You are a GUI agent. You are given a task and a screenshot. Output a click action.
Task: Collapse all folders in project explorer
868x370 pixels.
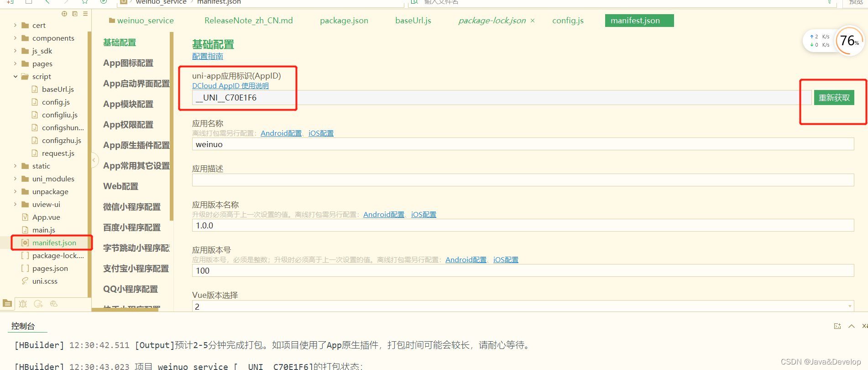(x=75, y=14)
